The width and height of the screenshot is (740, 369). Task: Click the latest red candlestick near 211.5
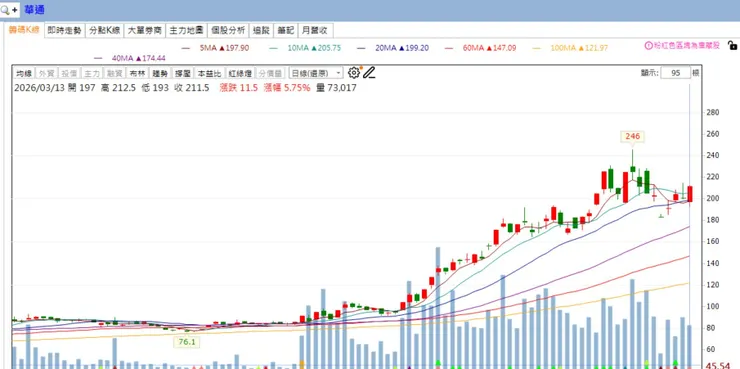coord(690,194)
